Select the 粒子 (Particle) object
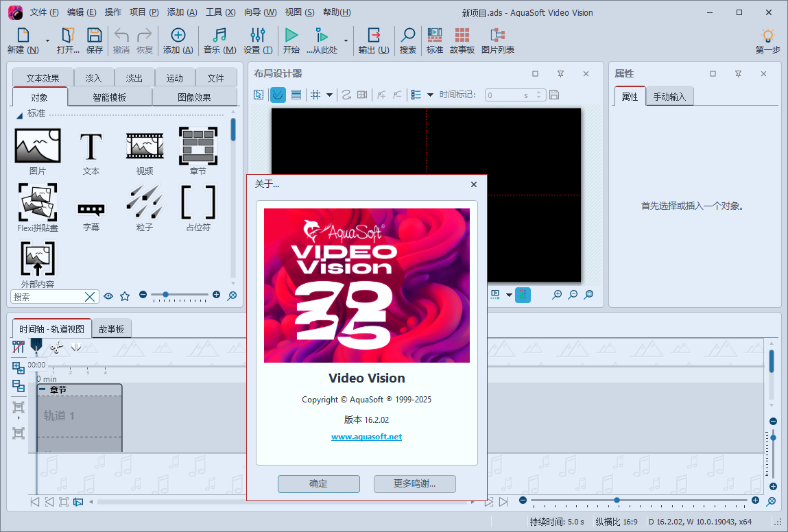Viewport: 788px width, 532px height. (145, 208)
